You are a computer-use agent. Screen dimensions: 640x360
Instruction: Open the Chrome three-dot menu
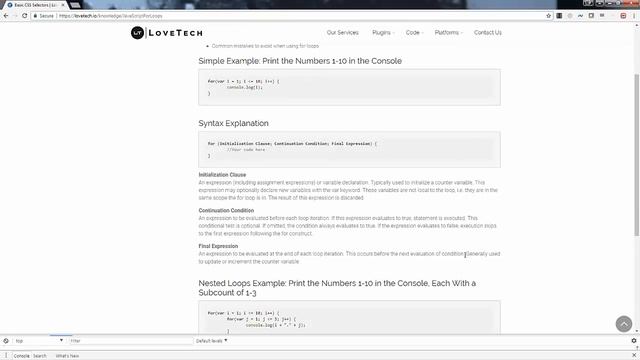634,16
